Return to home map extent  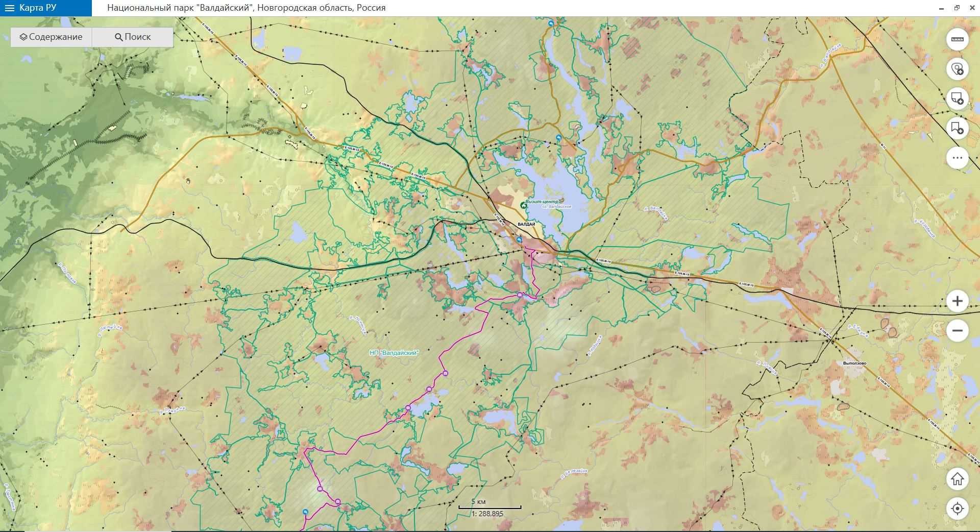(x=957, y=479)
